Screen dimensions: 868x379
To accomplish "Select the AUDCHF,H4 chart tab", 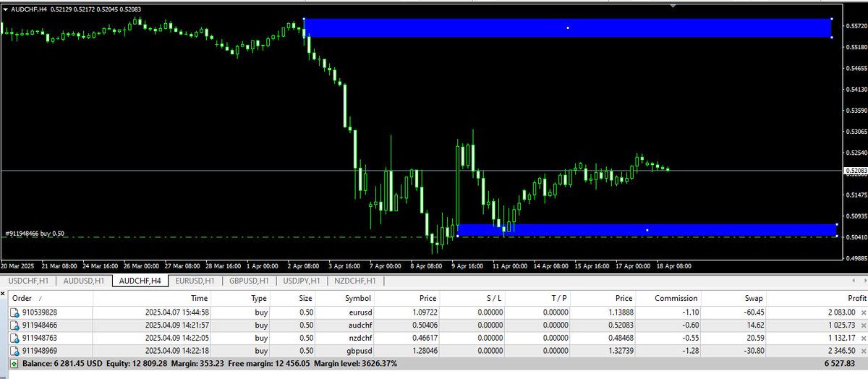I will (x=140, y=281).
